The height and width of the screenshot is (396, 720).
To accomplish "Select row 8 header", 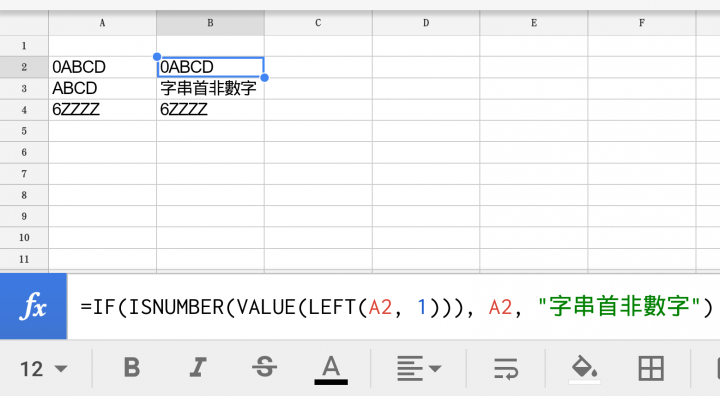I will click(24, 195).
